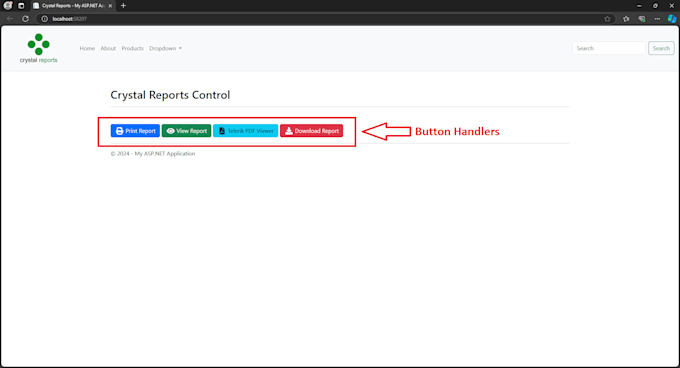Launch the Telerik PDF Viewer button
This screenshot has width=680, height=368.
(x=245, y=131)
